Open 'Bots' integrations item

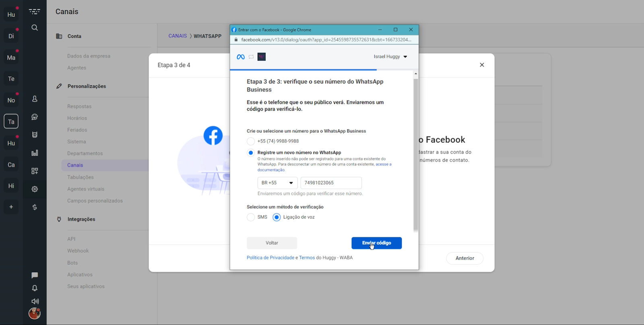click(72, 263)
